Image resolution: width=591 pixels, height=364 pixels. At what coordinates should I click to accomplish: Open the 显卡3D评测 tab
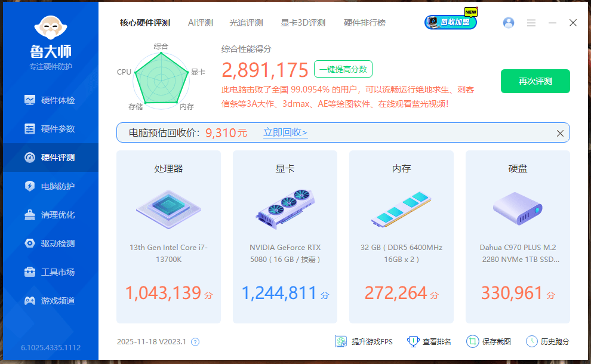coord(303,23)
